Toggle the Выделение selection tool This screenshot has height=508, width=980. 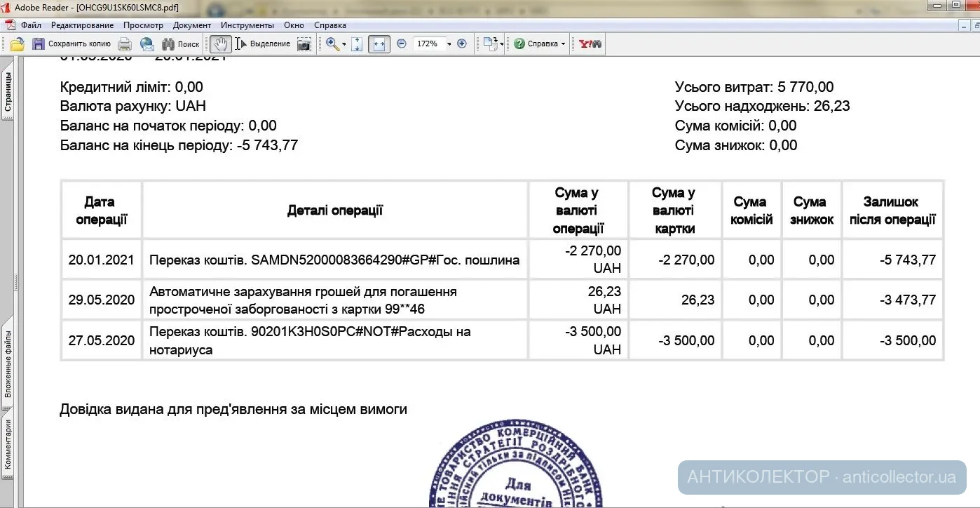pyautogui.click(x=263, y=44)
